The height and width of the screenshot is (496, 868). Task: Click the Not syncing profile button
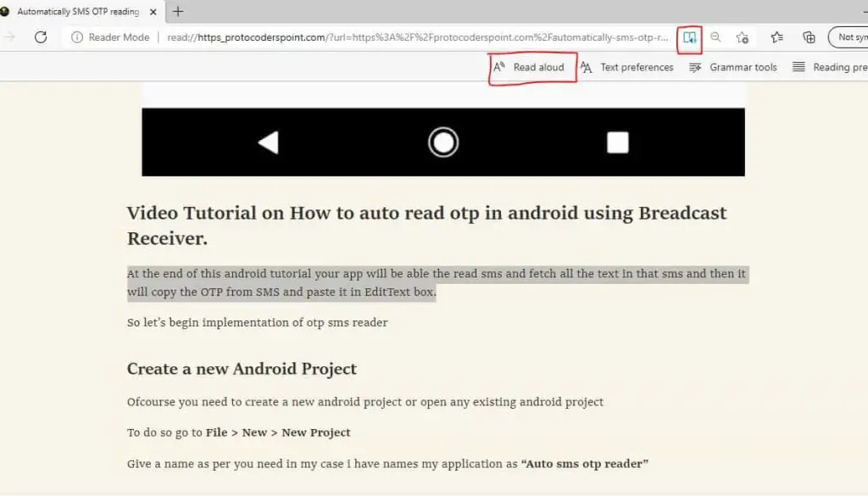tap(849, 37)
